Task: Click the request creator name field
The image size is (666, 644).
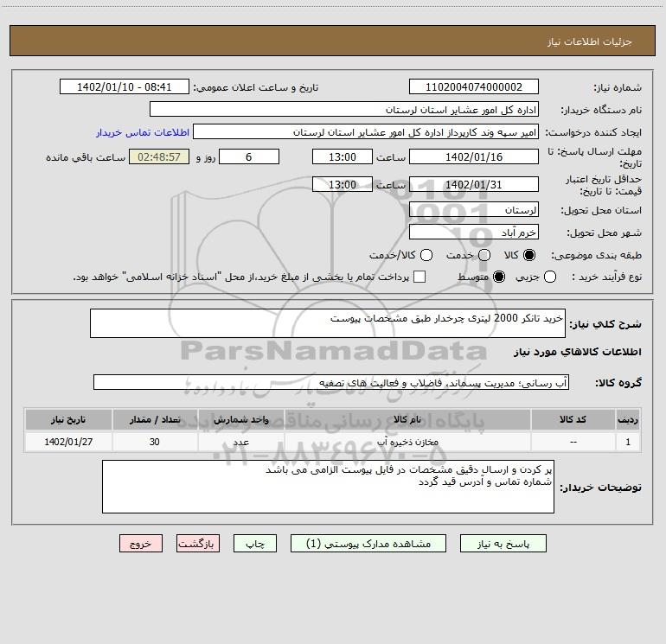Action: click(x=366, y=131)
